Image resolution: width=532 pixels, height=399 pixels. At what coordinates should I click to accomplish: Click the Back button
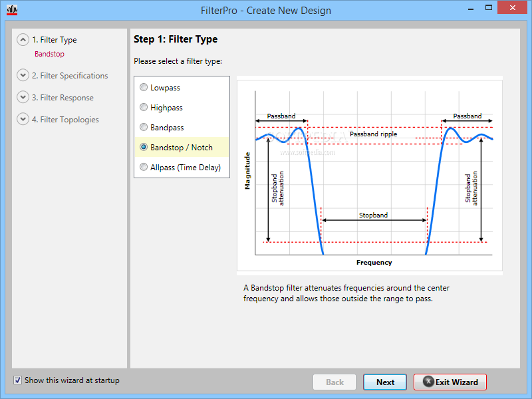[334, 382]
